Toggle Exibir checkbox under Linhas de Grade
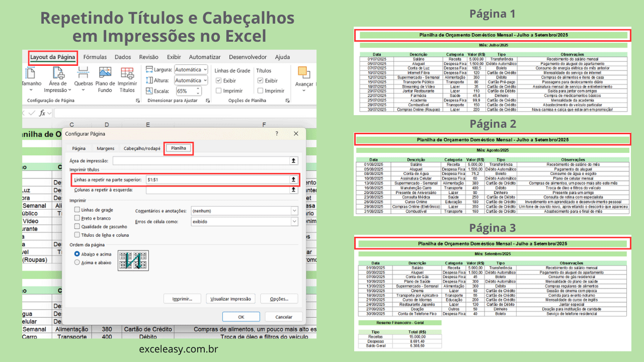Screen dimensions: 644x362 [218, 80]
